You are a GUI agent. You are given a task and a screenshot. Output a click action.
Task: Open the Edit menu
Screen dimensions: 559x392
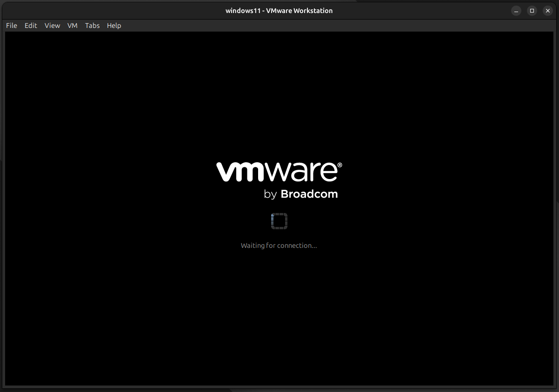[x=31, y=26]
